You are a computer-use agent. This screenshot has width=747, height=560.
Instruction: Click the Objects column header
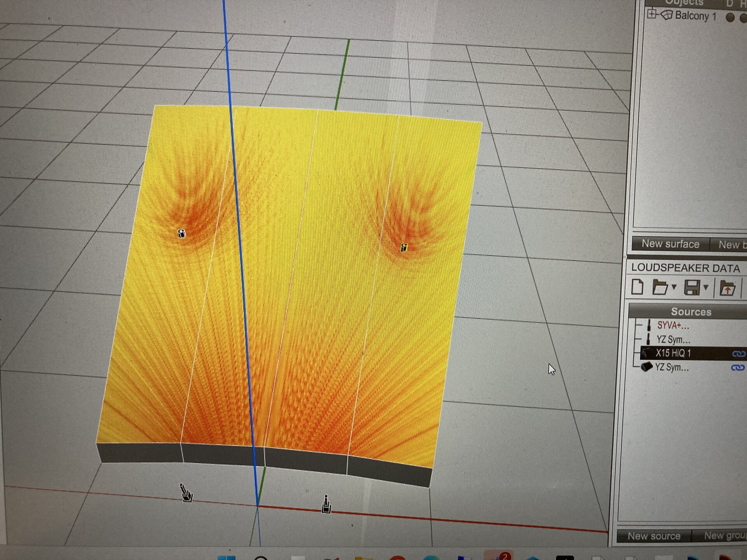point(684,3)
